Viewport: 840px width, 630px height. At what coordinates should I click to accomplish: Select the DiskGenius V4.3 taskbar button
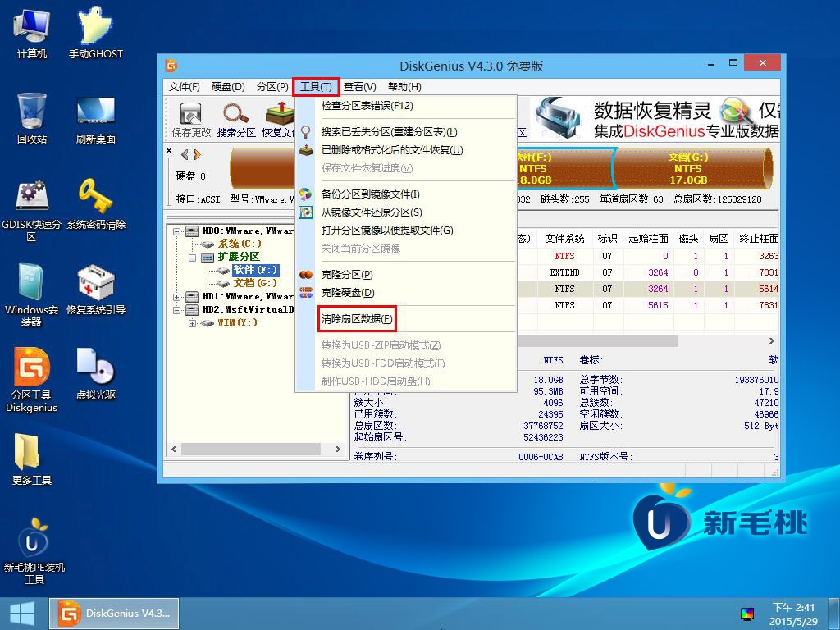[114, 614]
